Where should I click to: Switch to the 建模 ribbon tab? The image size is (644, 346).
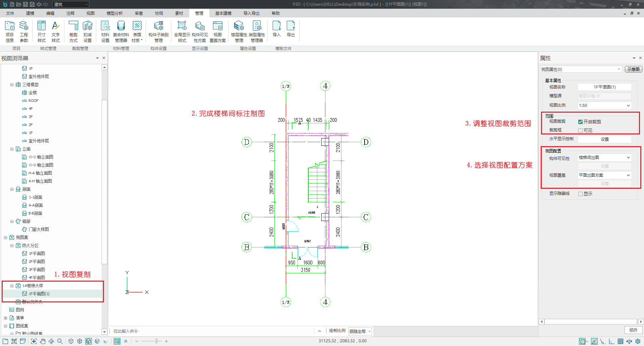click(x=30, y=13)
